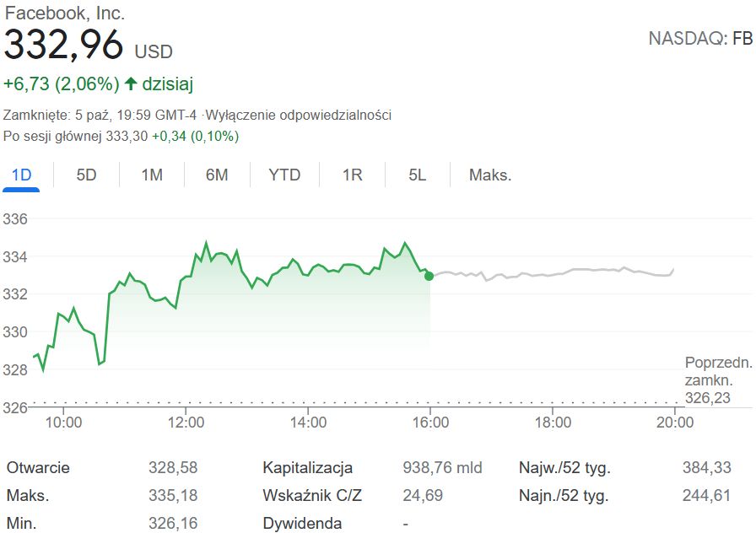Click the 18:00 label on time axis
Image resolution: width=756 pixels, height=533 pixels.
click(x=553, y=422)
